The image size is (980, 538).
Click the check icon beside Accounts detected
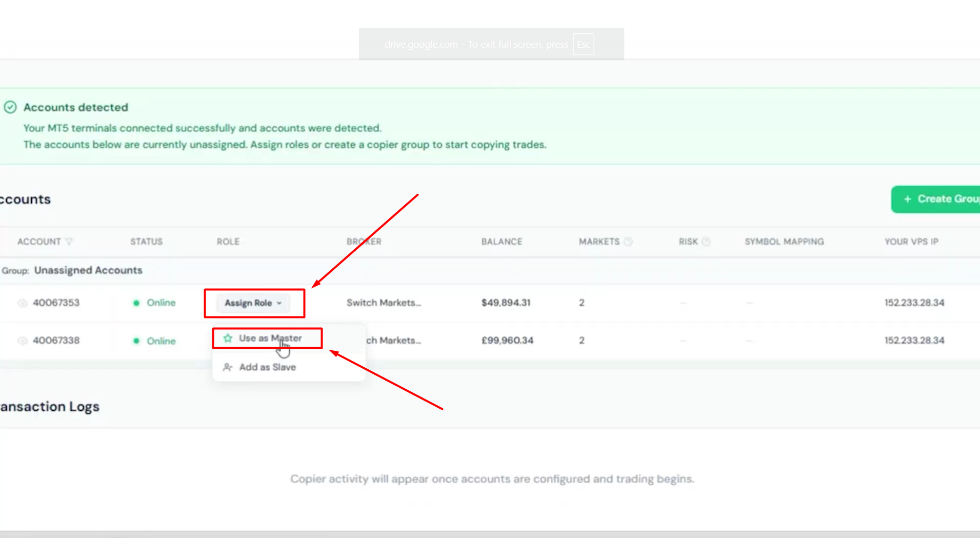(x=10, y=107)
